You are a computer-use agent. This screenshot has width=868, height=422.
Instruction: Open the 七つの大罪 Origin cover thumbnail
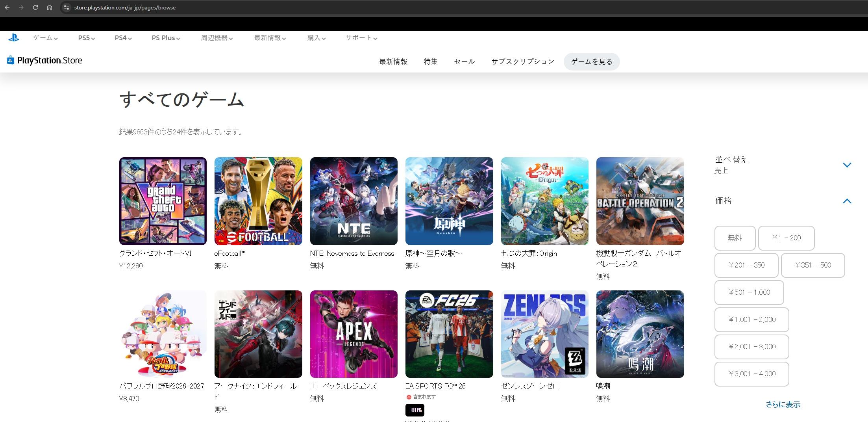[x=545, y=201]
